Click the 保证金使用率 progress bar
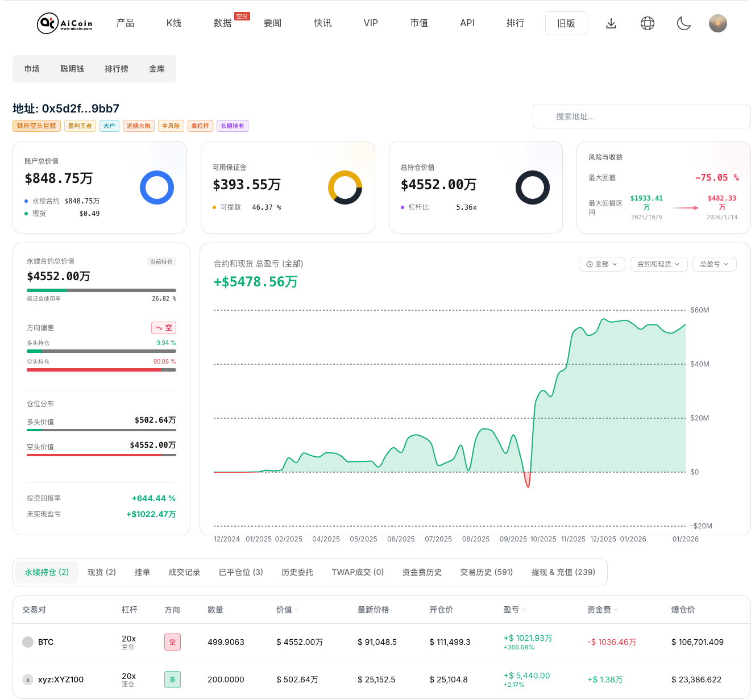 pyautogui.click(x=101, y=290)
